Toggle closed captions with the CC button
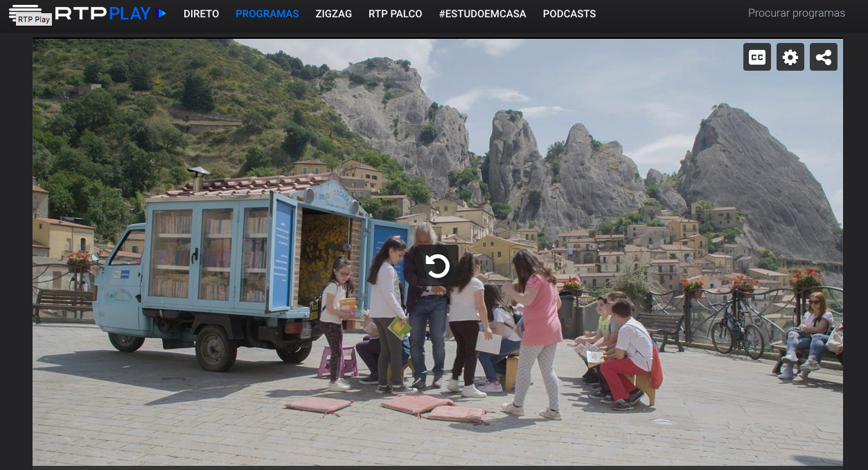This screenshot has width=868, height=470. click(x=756, y=58)
